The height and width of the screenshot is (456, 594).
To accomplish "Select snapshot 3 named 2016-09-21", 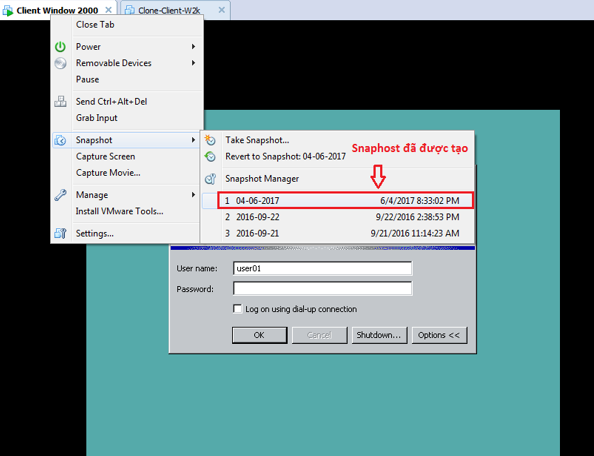I will coord(337,233).
